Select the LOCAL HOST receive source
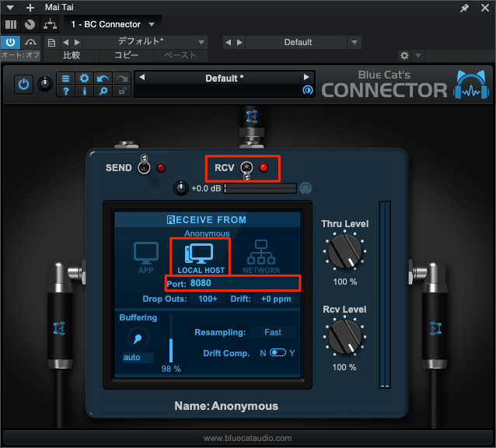The width and height of the screenshot is (496, 448). click(x=201, y=258)
